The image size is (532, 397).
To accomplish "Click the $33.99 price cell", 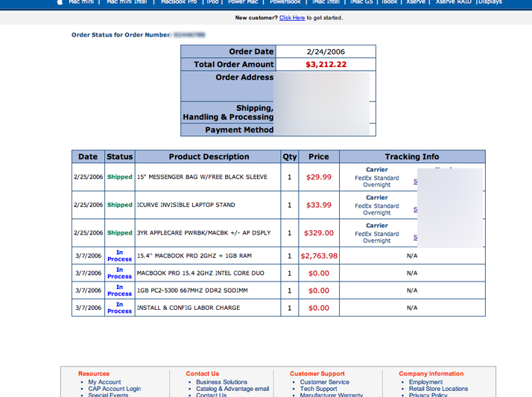I will pyautogui.click(x=319, y=205).
